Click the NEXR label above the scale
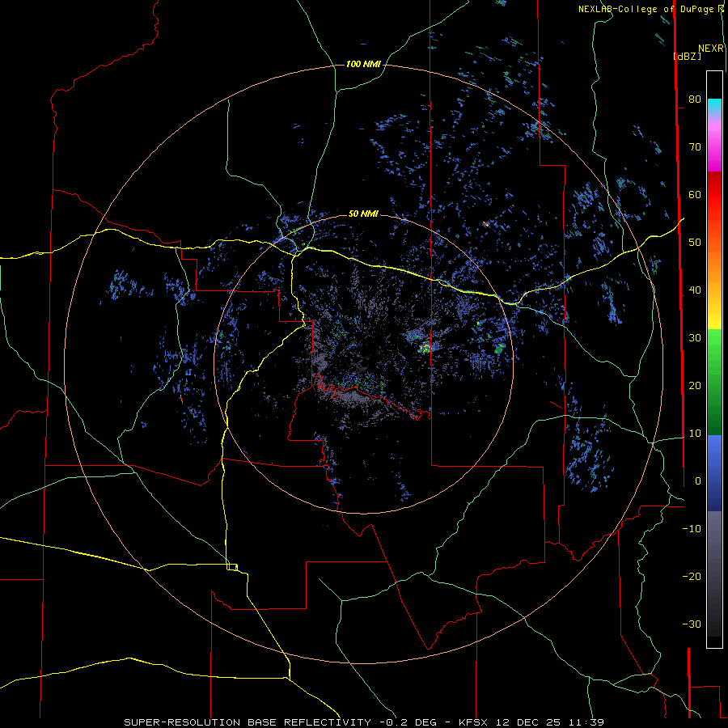 point(711,49)
